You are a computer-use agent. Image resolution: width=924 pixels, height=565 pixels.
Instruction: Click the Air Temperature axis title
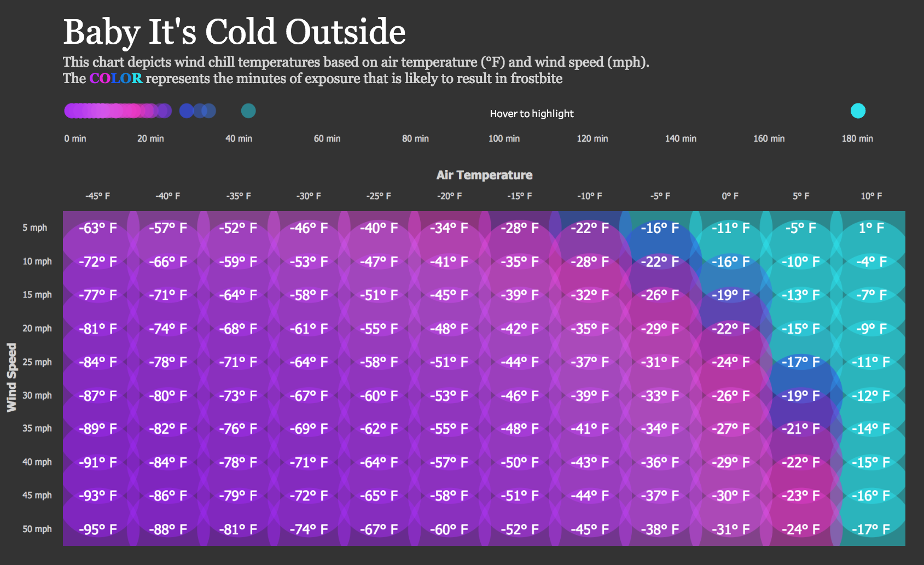484,175
